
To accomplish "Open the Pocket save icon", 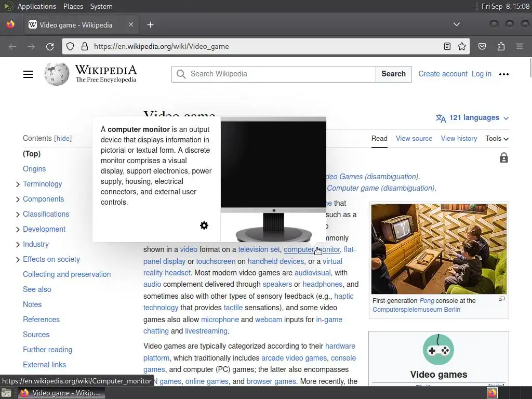I will (482, 46).
